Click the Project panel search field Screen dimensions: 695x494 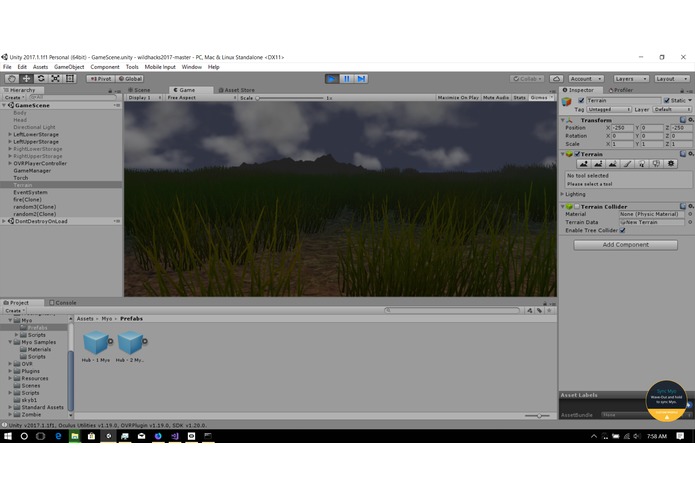(452, 311)
